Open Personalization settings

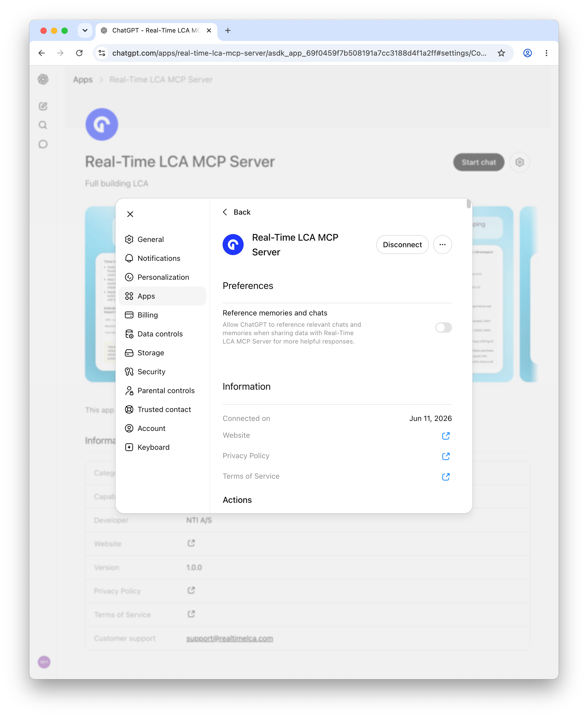pyautogui.click(x=162, y=277)
